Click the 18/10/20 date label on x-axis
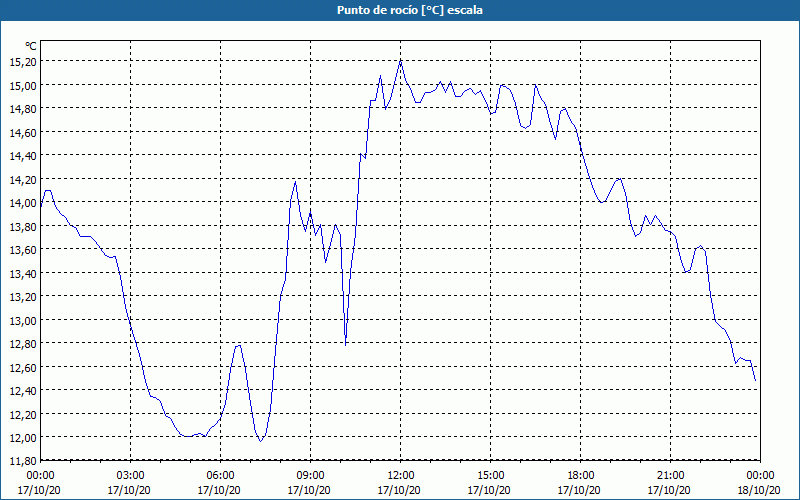Image resolution: width=800 pixels, height=500 pixels. [x=759, y=490]
